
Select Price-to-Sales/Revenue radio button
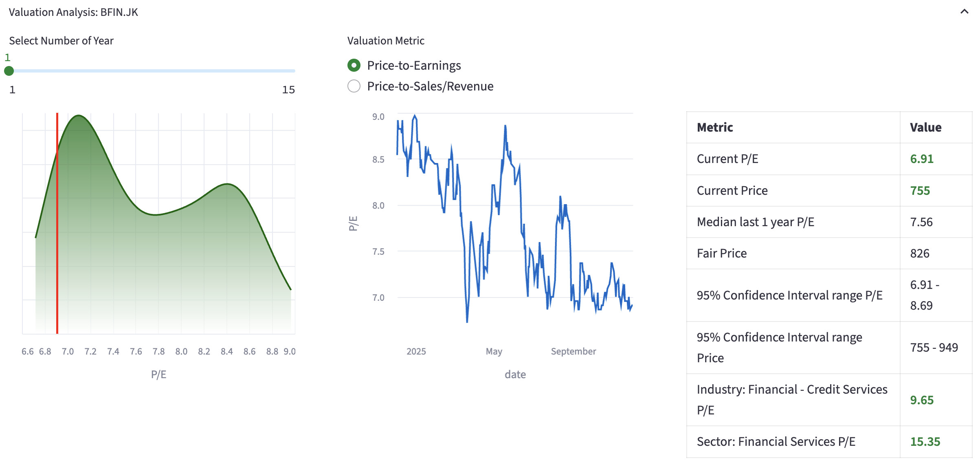coord(354,86)
